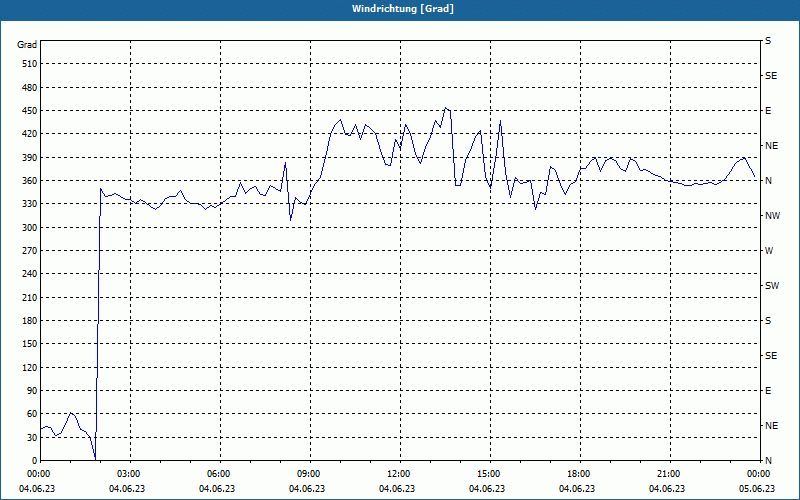Select the 12:00 time axis label
Viewport: 800px width, 500px height.
(x=397, y=474)
